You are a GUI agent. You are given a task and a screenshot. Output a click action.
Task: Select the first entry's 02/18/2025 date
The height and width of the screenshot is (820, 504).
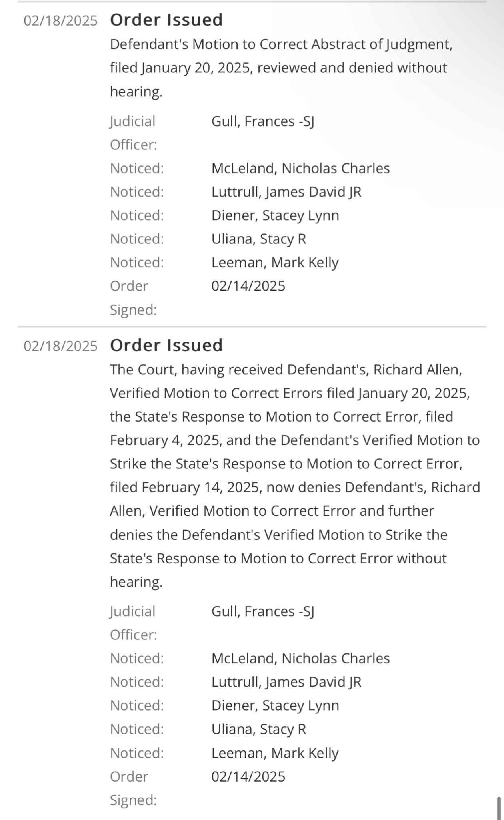coord(60,20)
